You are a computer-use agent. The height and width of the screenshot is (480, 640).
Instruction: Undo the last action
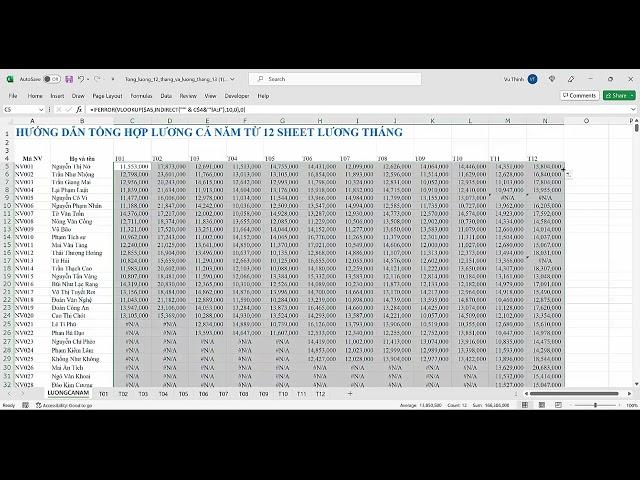(x=81, y=79)
